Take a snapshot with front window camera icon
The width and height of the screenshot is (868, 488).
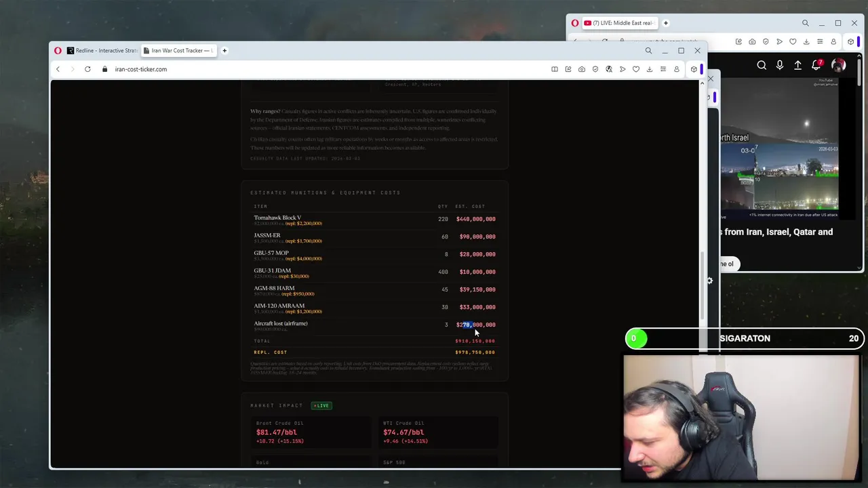click(x=582, y=69)
